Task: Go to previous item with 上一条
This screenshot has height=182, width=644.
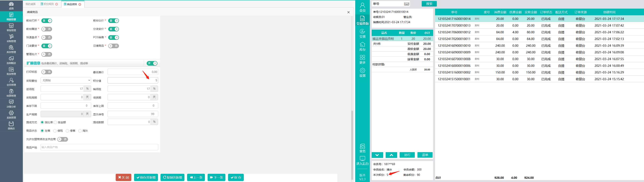Action: (x=196, y=177)
